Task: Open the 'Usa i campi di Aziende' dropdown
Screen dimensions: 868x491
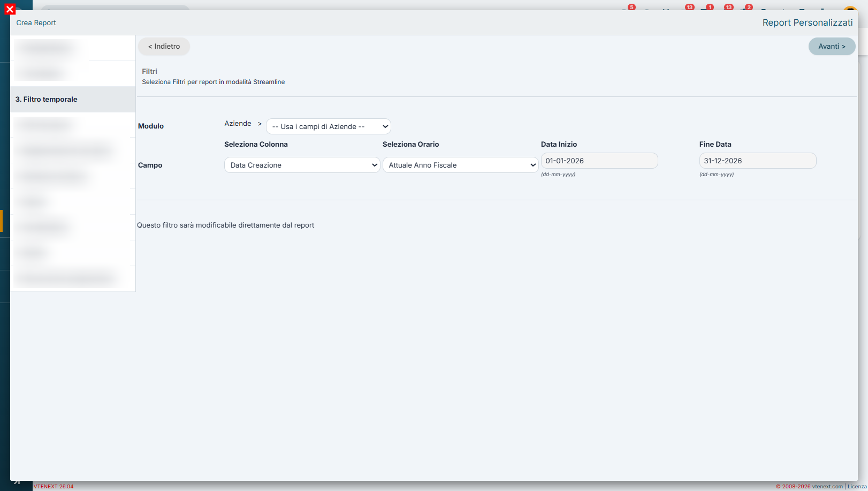Action: point(329,126)
